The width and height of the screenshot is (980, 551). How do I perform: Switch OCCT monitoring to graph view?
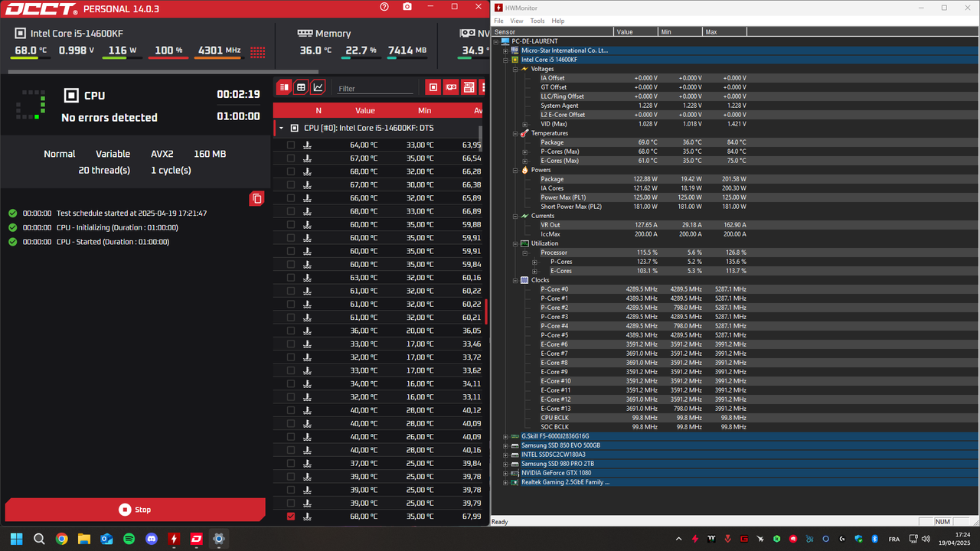tap(318, 87)
